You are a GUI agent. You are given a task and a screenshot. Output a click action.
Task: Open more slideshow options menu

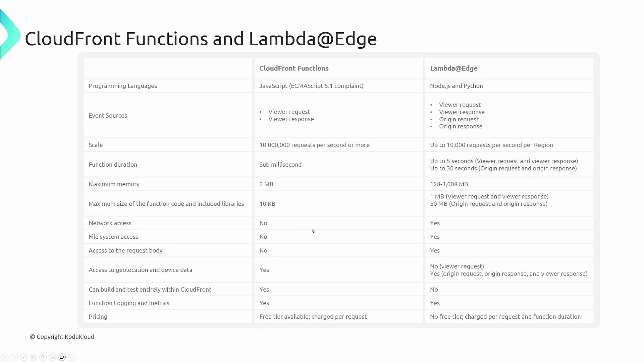pos(71,357)
